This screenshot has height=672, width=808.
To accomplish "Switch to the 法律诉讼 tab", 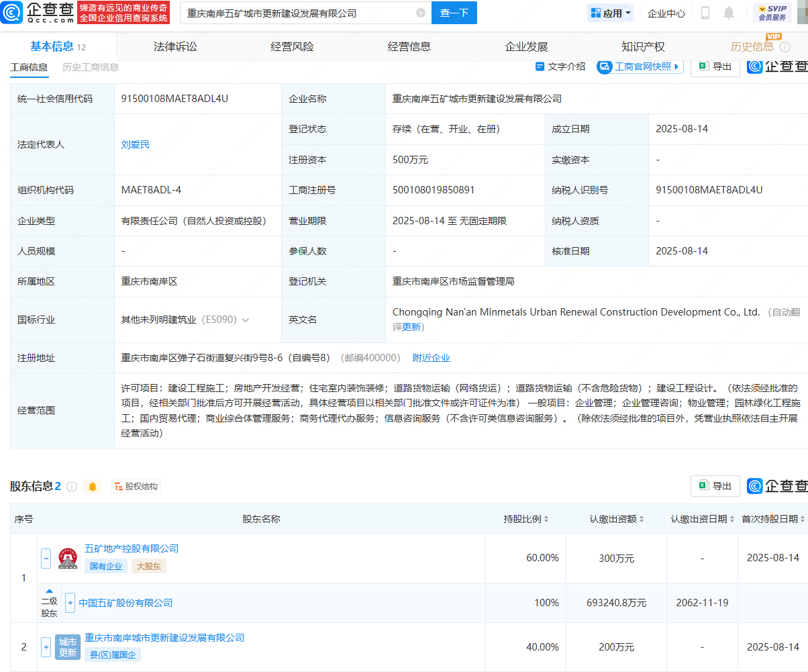I will [175, 46].
